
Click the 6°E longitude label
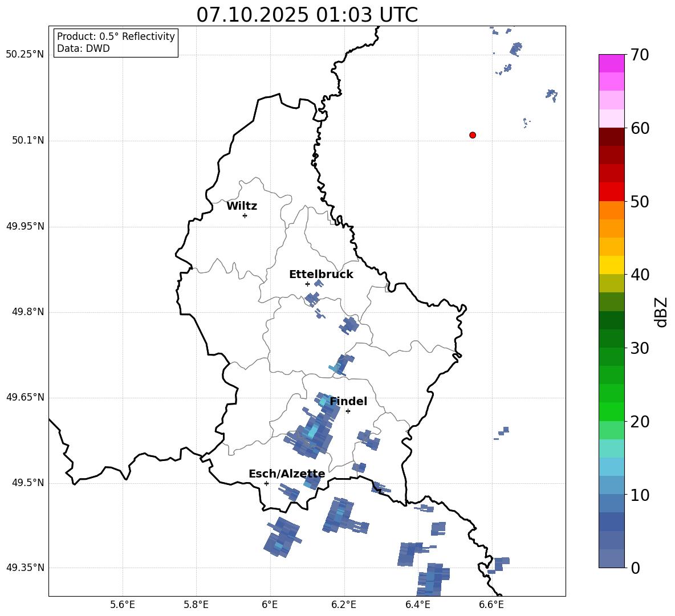tap(270, 605)
